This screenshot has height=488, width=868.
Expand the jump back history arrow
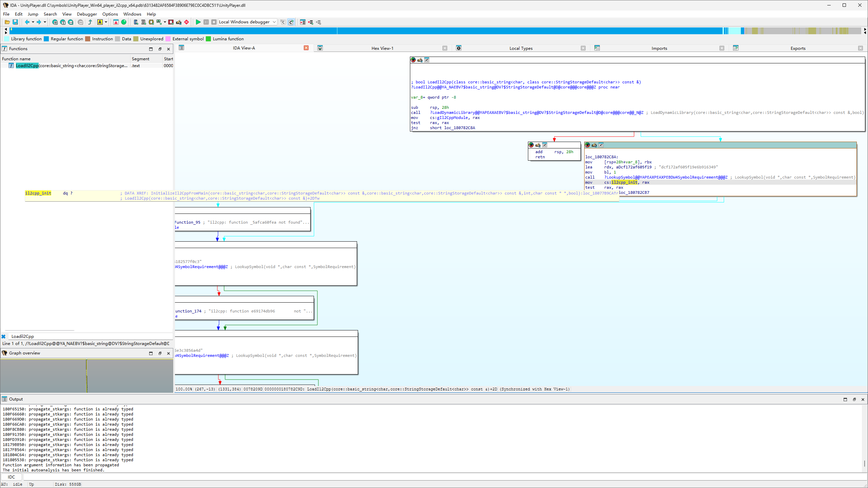[x=33, y=22]
